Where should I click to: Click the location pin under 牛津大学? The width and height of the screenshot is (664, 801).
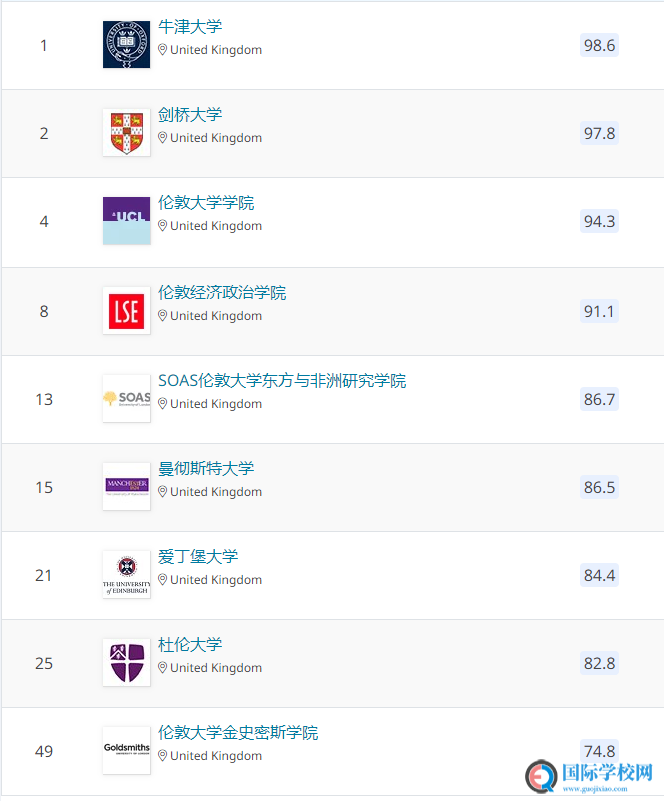pyautogui.click(x=162, y=50)
